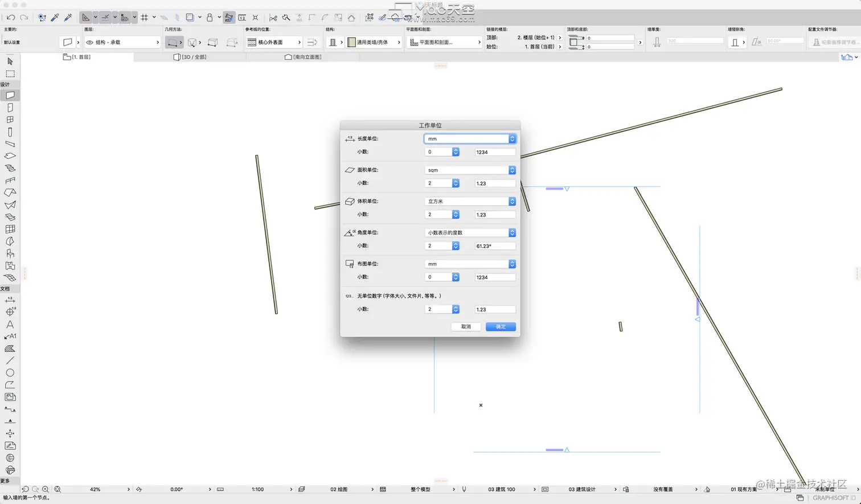This screenshot has height=504, width=861.
Task: Select the Inject Parameters syringe icon
Action: (x=68, y=18)
